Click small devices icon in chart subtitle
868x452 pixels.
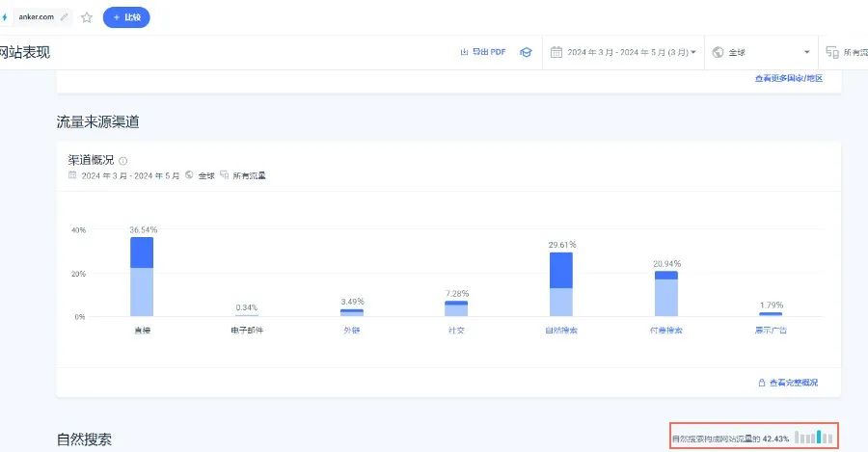click(x=224, y=175)
